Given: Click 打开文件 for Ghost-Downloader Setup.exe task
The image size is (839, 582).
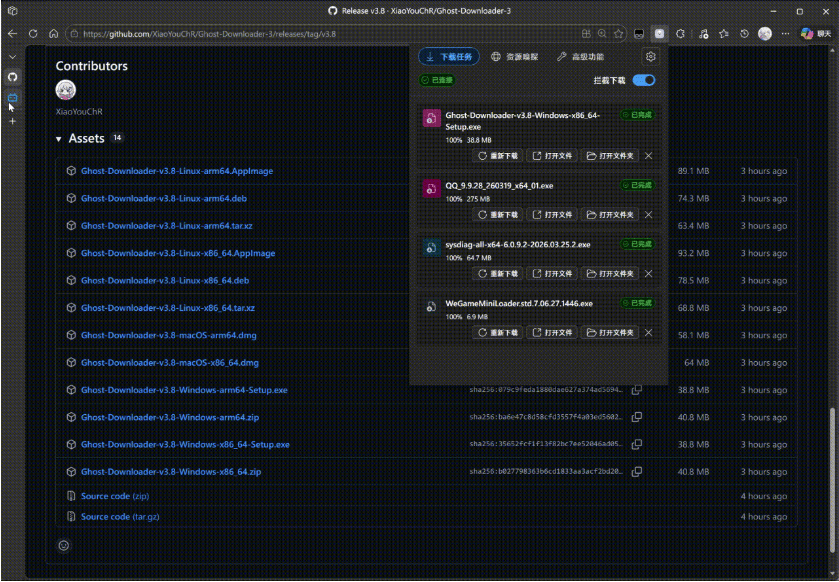Looking at the screenshot, I should 552,156.
